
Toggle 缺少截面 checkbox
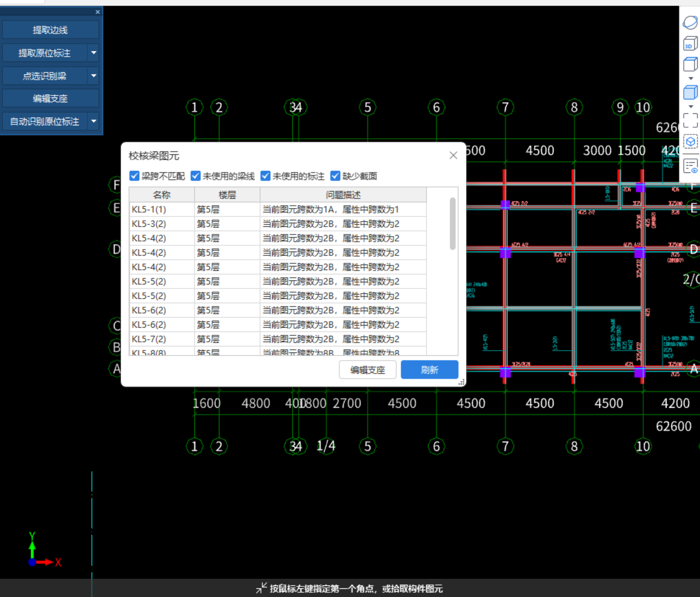click(335, 176)
